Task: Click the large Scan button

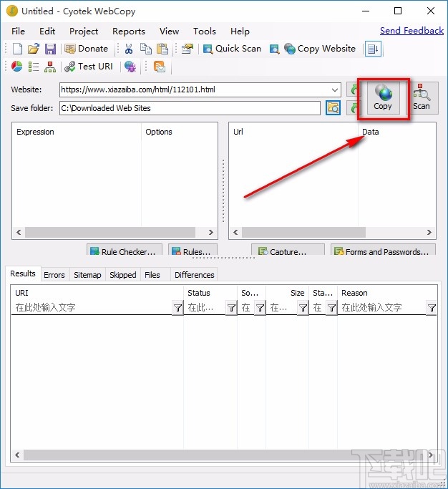Action: [422, 98]
